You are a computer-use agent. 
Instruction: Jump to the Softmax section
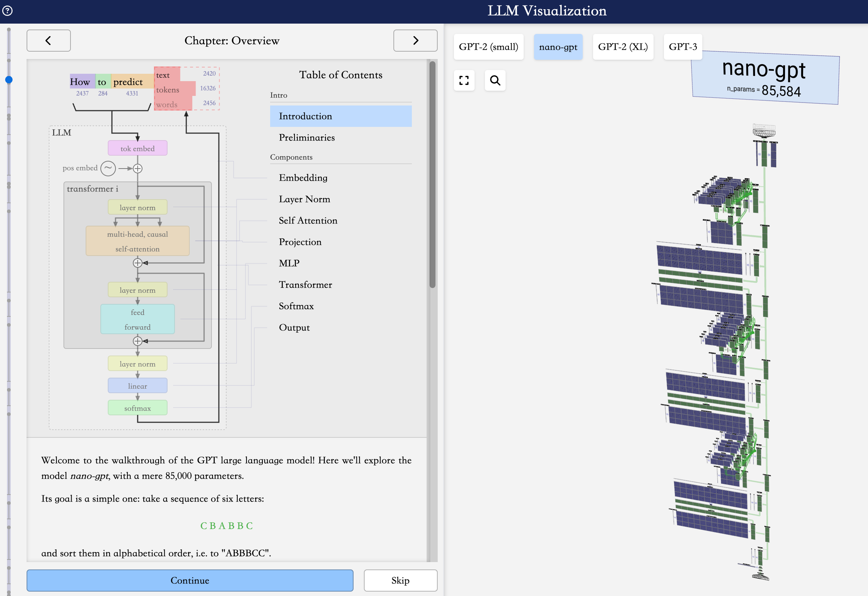coord(296,306)
